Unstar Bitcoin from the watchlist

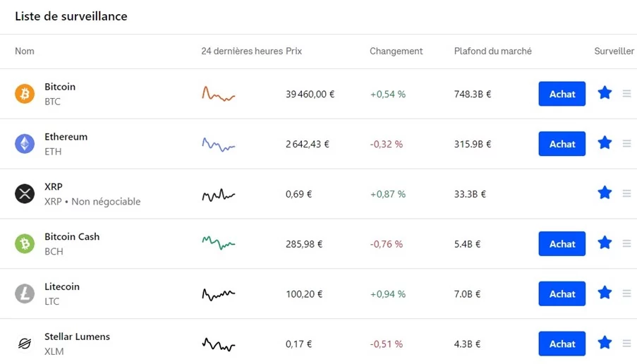coord(605,93)
